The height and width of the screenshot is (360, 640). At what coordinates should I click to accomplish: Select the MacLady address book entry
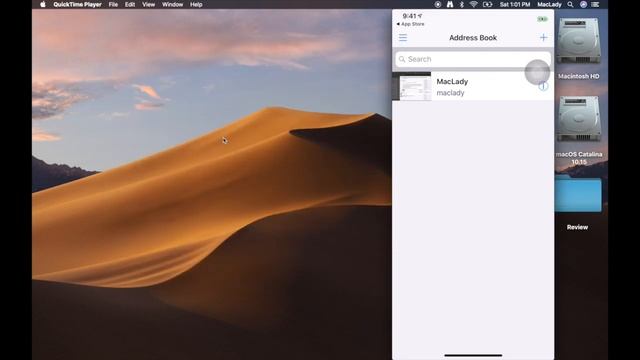(473, 87)
